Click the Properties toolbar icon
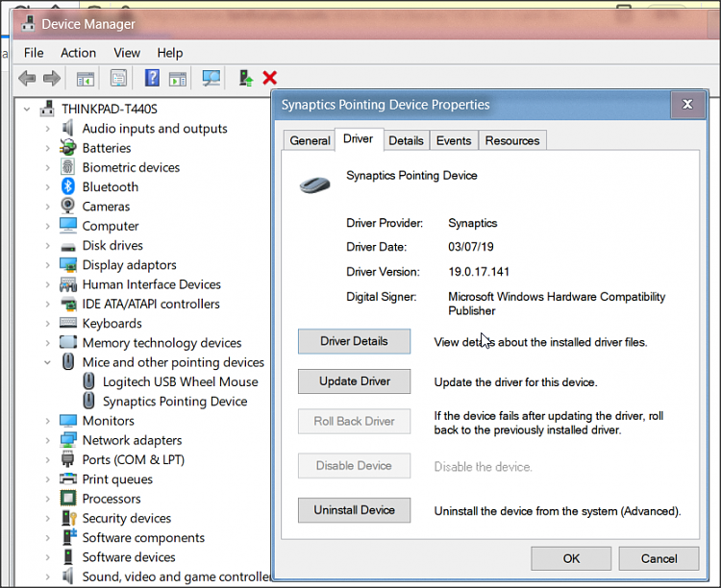This screenshot has width=721, height=588. pyautogui.click(x=118, y=78)
